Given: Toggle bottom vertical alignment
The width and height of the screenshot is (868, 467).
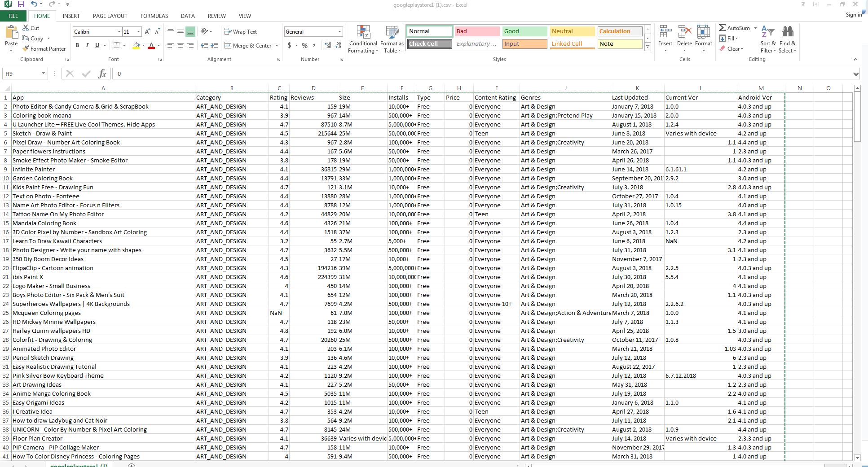Looking at the screenshot, I should [x=190, y=32].
